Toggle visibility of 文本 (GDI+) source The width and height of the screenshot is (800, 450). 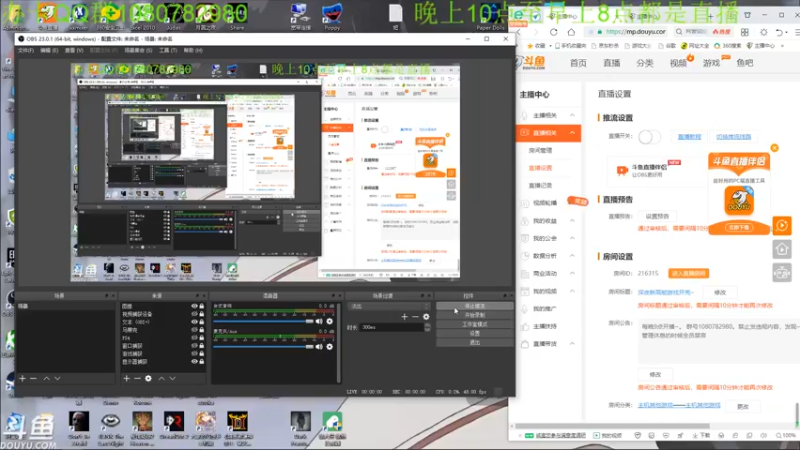click(194, 322)
